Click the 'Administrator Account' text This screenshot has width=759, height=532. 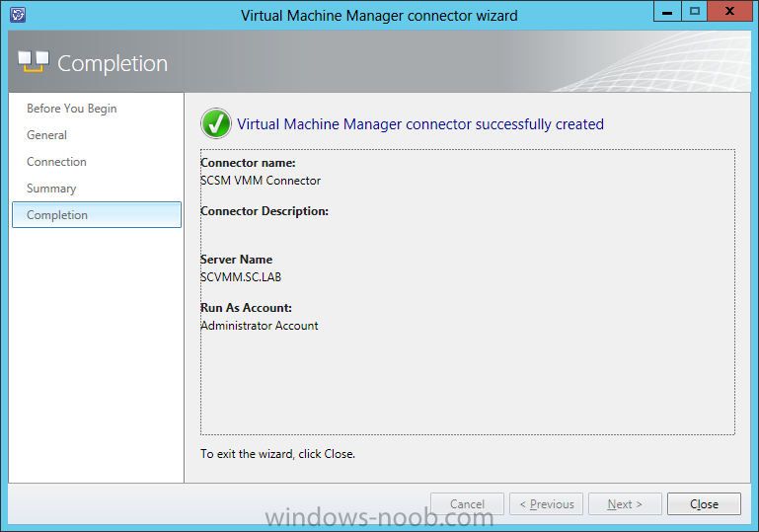tap(260, 326)
